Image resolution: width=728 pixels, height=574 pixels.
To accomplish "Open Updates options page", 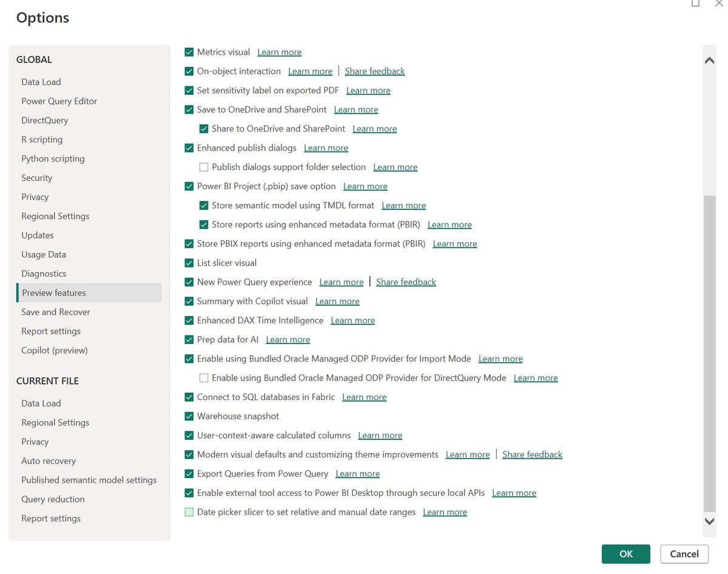I will (38, 235).
